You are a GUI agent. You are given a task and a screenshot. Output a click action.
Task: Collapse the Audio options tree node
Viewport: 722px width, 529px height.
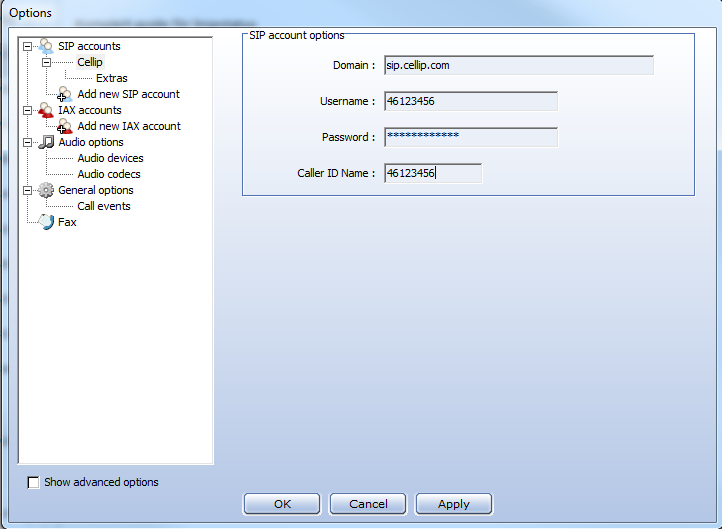(x=28, y=142)
